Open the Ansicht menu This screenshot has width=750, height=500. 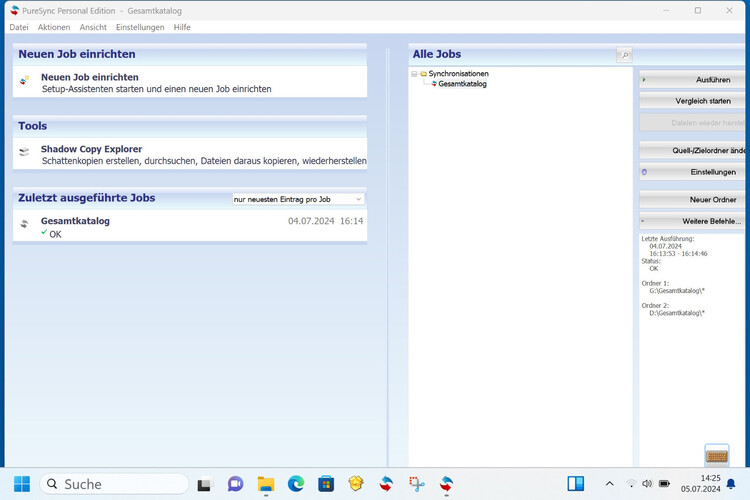pos(93,27)
